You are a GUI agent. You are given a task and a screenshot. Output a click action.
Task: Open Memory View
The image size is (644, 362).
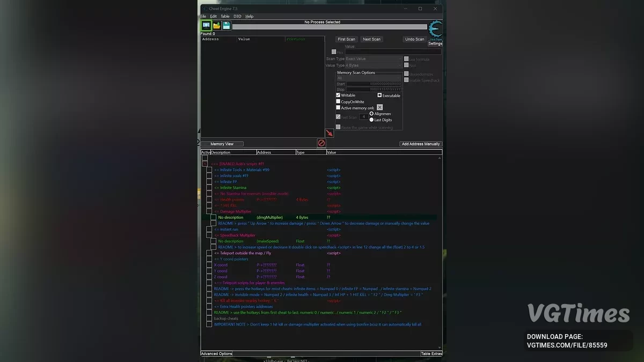point(222,144)
